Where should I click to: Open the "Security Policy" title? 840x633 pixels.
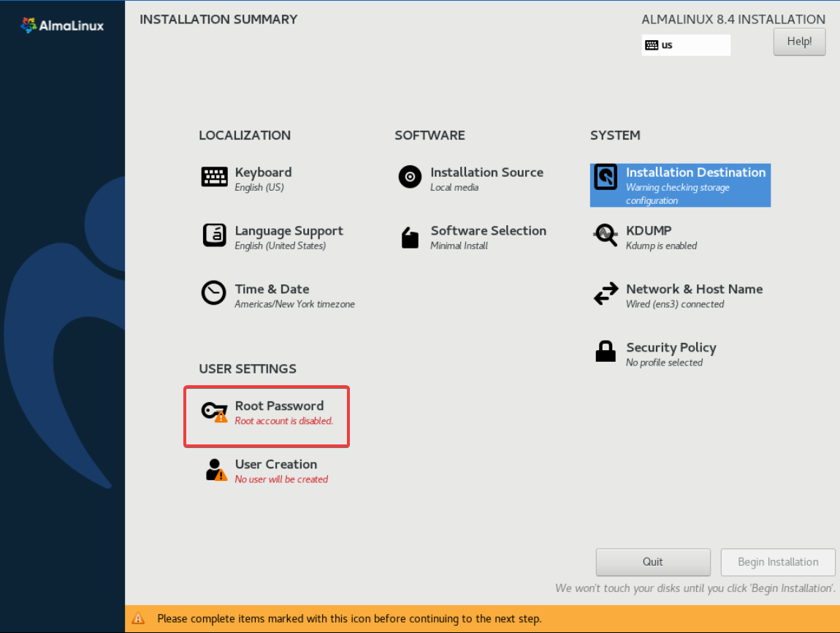(x=671, y=348)
